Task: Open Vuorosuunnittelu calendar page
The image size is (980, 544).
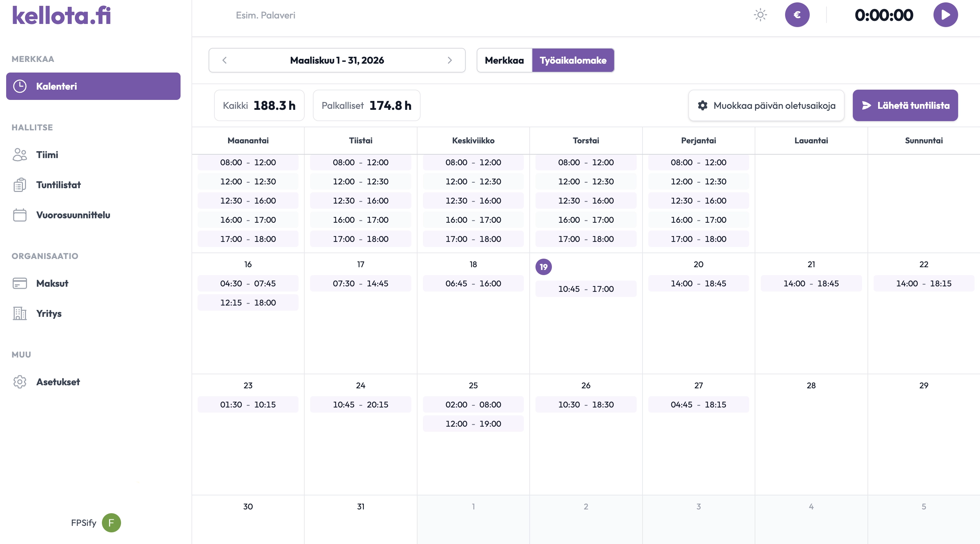Action: [73, 215]
